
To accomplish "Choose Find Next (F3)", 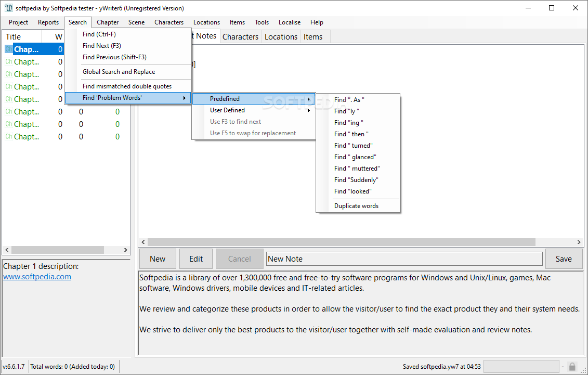I will click(128, 46).
